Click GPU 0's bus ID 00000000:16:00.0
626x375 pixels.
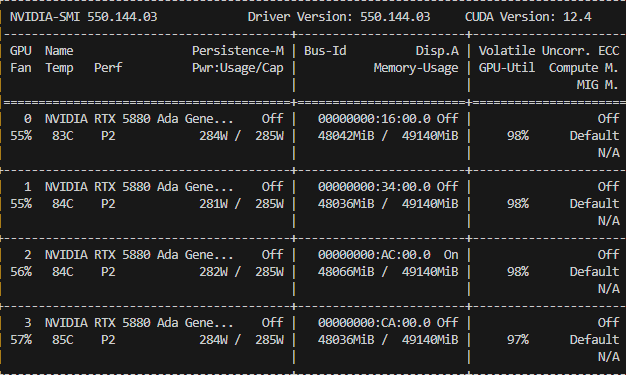coord(374,119)
